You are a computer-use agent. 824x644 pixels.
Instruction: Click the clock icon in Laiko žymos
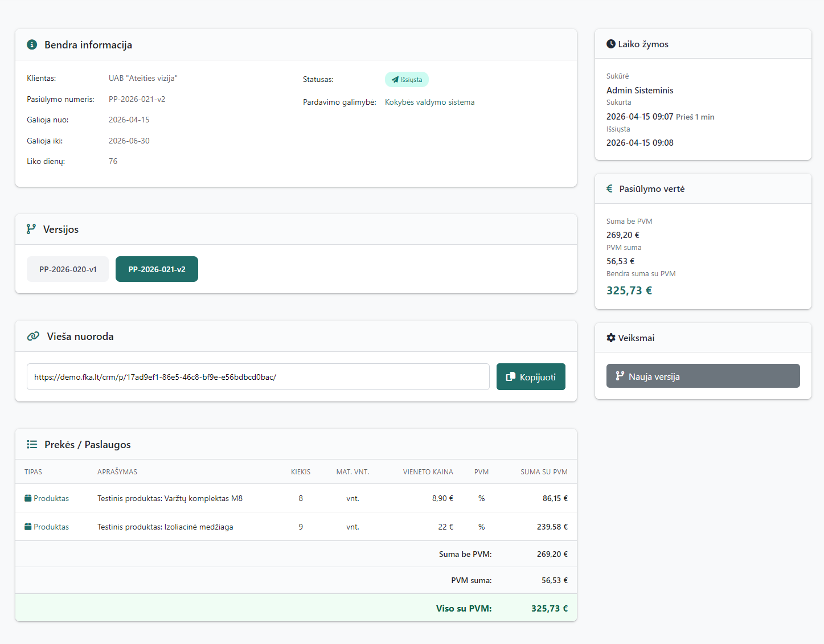pyautogui.click(x=611, y=44)
